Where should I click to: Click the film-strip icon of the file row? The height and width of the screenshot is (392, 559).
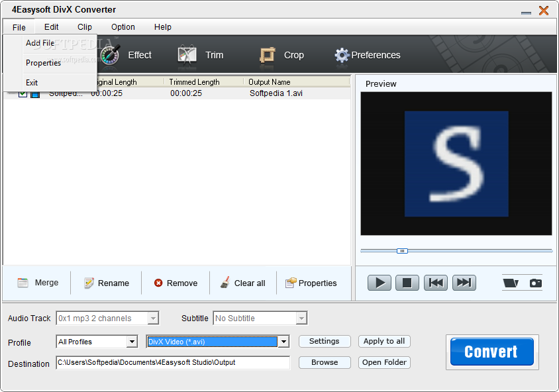35,94
